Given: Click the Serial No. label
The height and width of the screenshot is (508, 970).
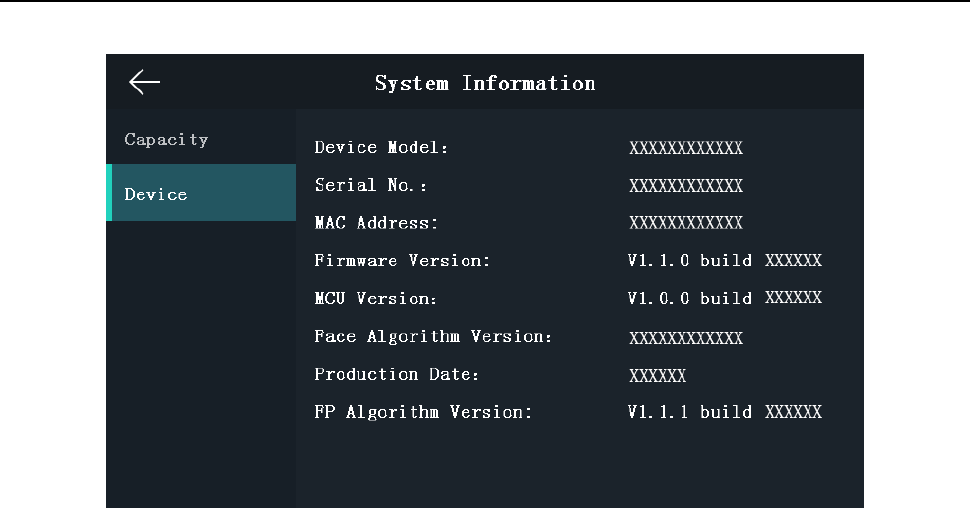Looking at the screenshot, I should [371, 185].
